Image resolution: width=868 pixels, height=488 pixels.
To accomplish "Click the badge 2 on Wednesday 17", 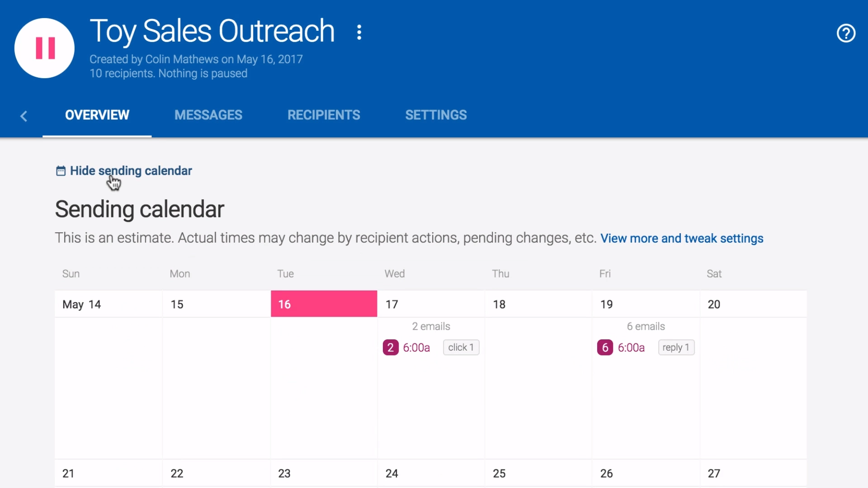I will click(x=391, y=347).
